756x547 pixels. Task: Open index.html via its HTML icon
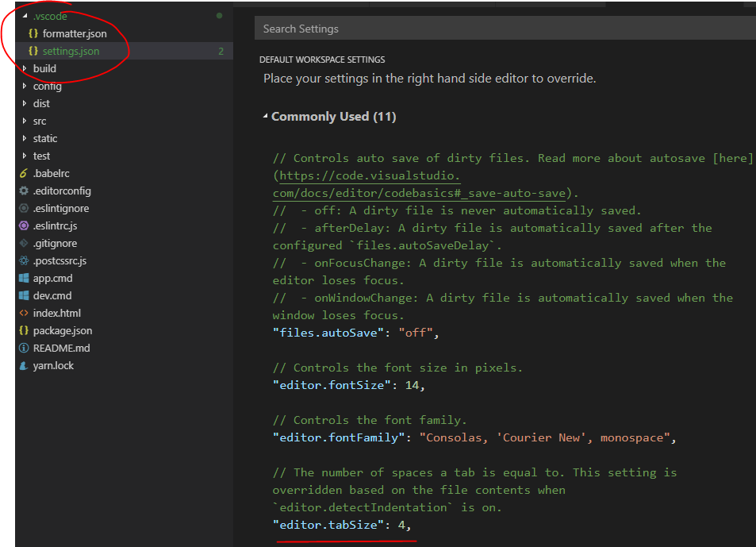pyautogui.click(x=22, y=313)
